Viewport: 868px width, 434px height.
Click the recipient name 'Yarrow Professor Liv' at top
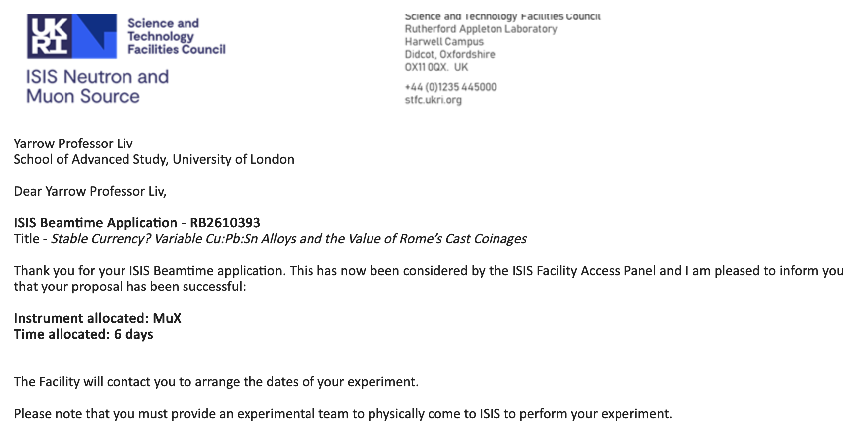pyautogui.click(x=73, y=144)
